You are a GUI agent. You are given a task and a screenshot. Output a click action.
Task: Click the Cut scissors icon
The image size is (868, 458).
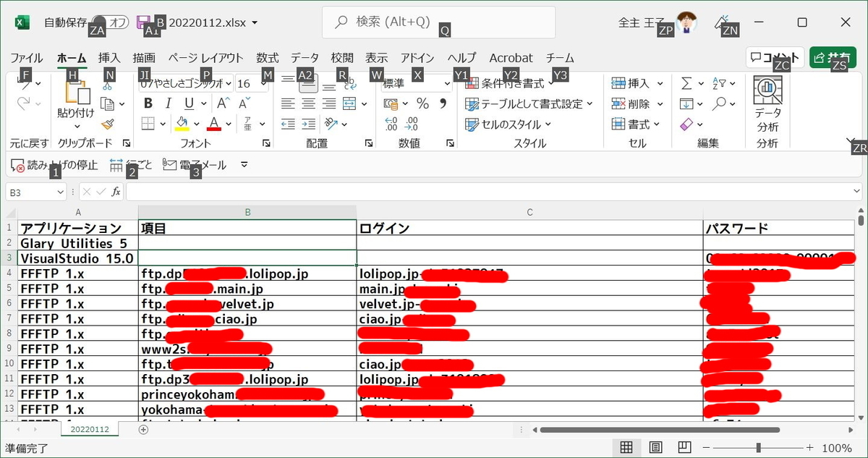coord(107,85)
